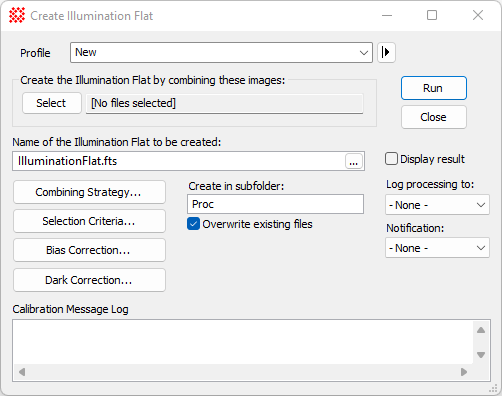
Task: Run the illumination flat creation
Action: click(x=434, y=88)
